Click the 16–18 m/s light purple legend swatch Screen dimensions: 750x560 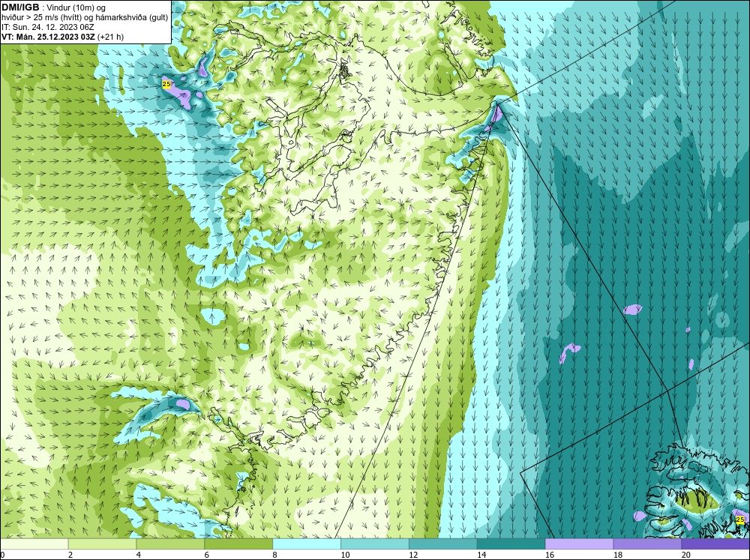(579, 544)
